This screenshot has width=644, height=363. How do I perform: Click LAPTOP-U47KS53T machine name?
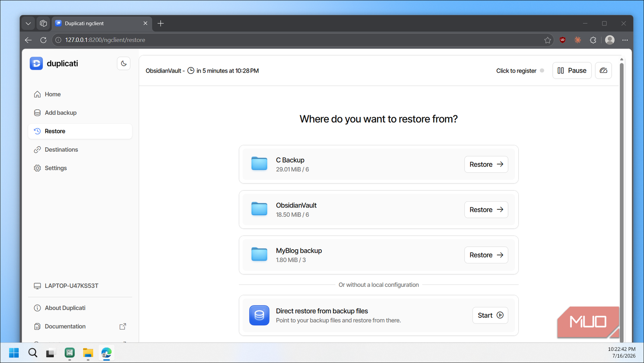click(x=71, y=286)
